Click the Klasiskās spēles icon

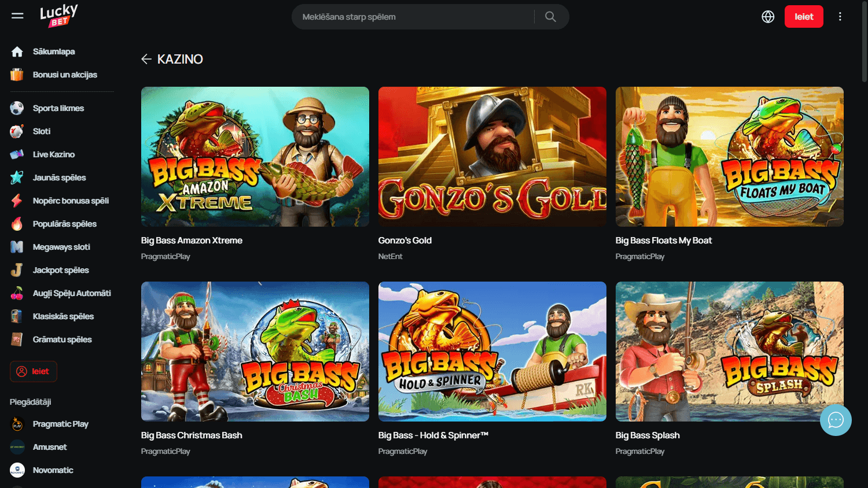[x=17, y=316]
